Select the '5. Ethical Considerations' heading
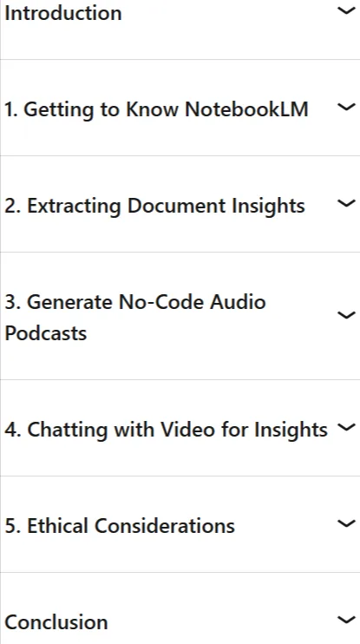 pyautogui.click(x=120, y=526)
